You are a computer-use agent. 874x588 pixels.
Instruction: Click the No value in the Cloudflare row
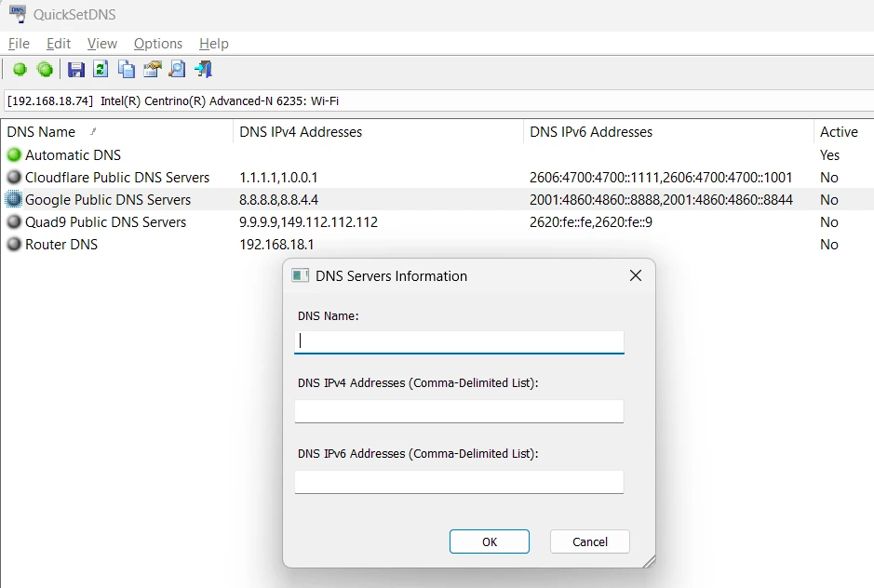(828, 177)
